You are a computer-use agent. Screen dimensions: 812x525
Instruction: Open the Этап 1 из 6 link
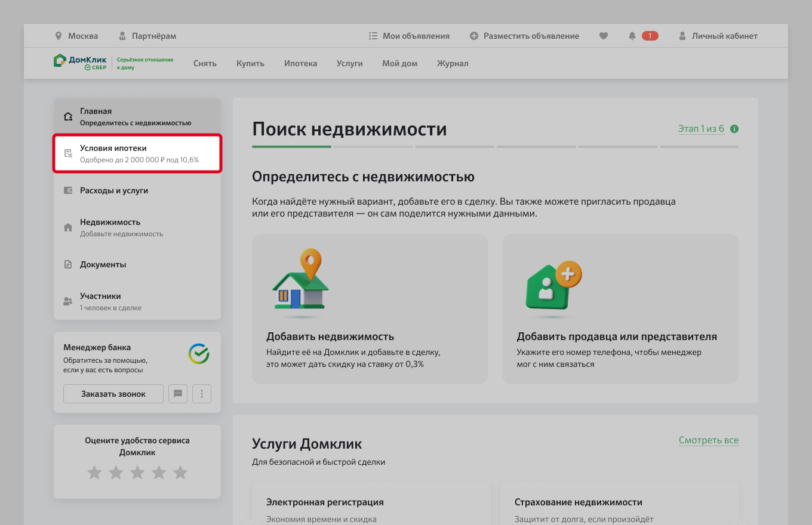[x=701, y=129]
